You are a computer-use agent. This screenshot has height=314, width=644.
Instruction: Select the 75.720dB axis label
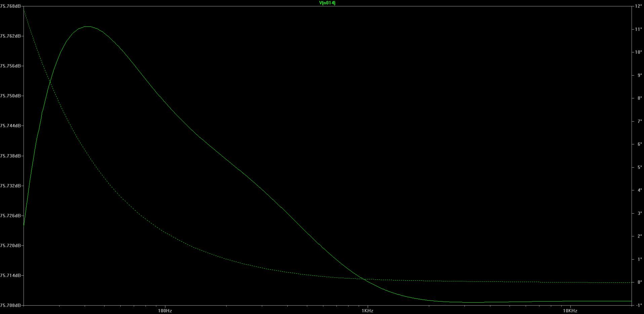point(10,245)
